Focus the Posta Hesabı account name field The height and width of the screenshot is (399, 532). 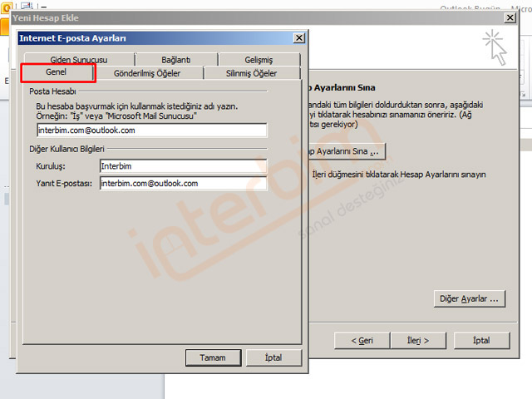(150, 131)
